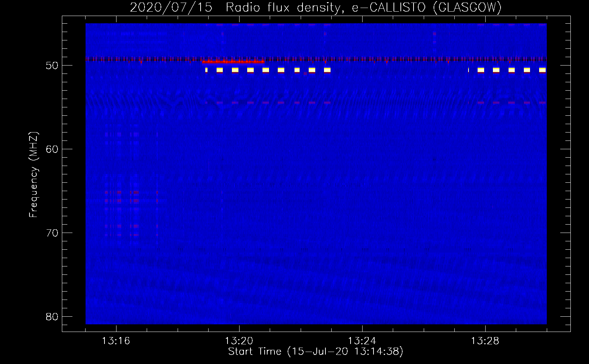The image size is (589, 364).
Task: Click the plot title with GLASGOW station name
Action: pos(316,7)
